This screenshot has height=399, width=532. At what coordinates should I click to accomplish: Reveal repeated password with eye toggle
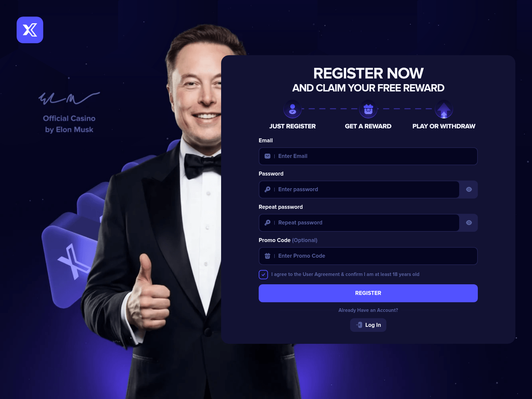click(469, 223)
